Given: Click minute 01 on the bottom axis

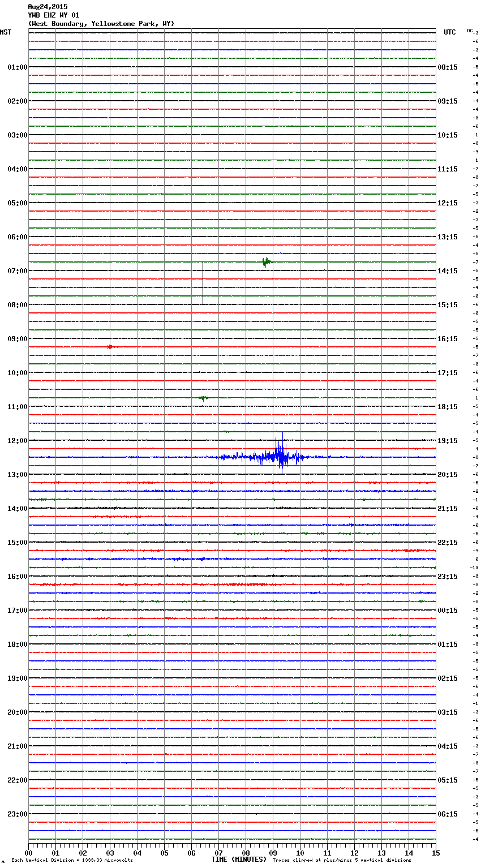Looking at the screenshot, I should click(x=55, y=853).
